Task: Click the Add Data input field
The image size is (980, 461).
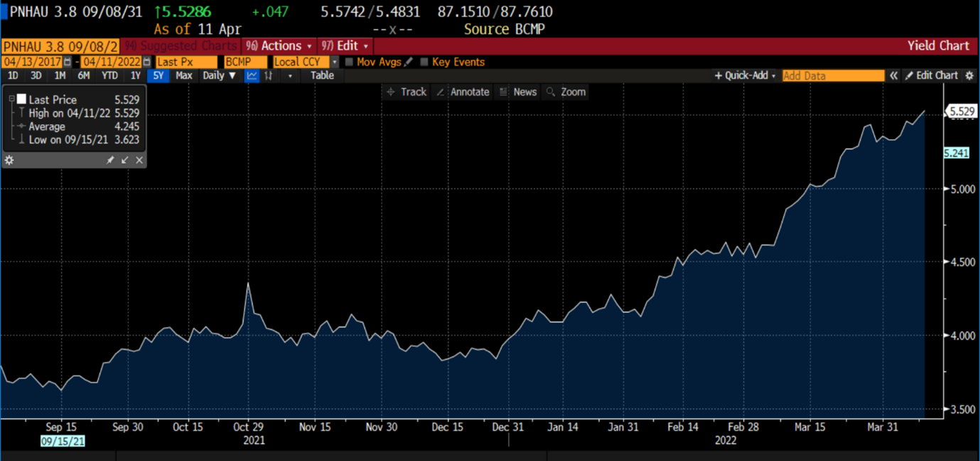Action: coord(832,75)
